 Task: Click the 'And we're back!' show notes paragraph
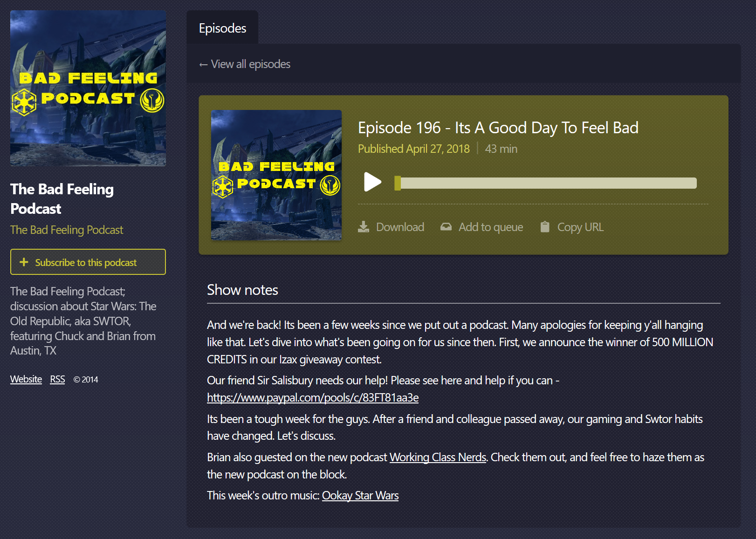[460, 342]
